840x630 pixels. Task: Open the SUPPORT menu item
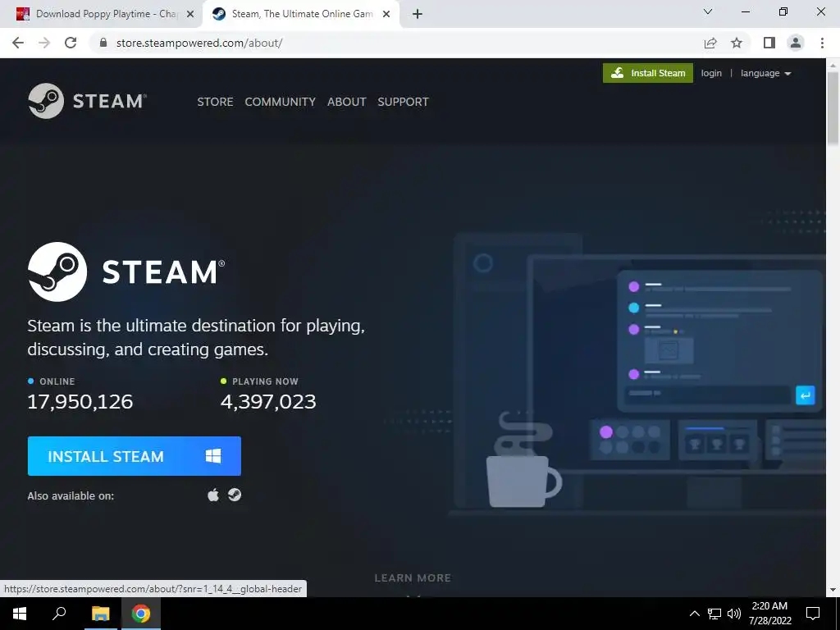click(403, 102)
